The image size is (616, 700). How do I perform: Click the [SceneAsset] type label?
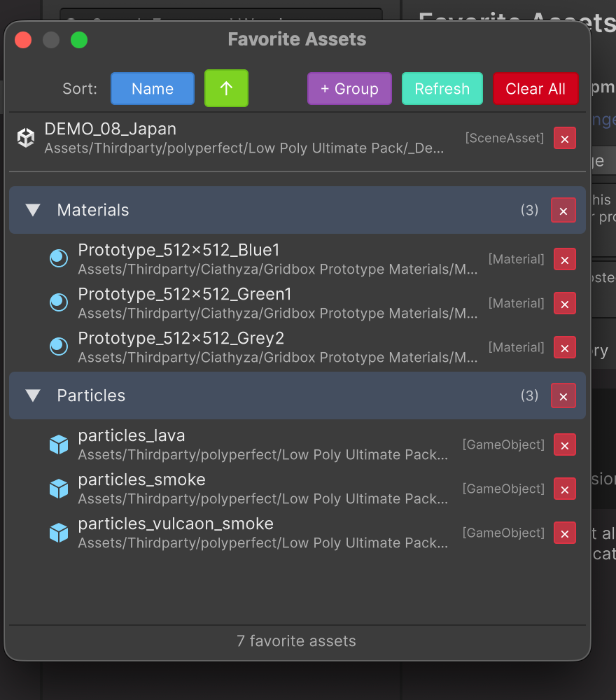505,138
